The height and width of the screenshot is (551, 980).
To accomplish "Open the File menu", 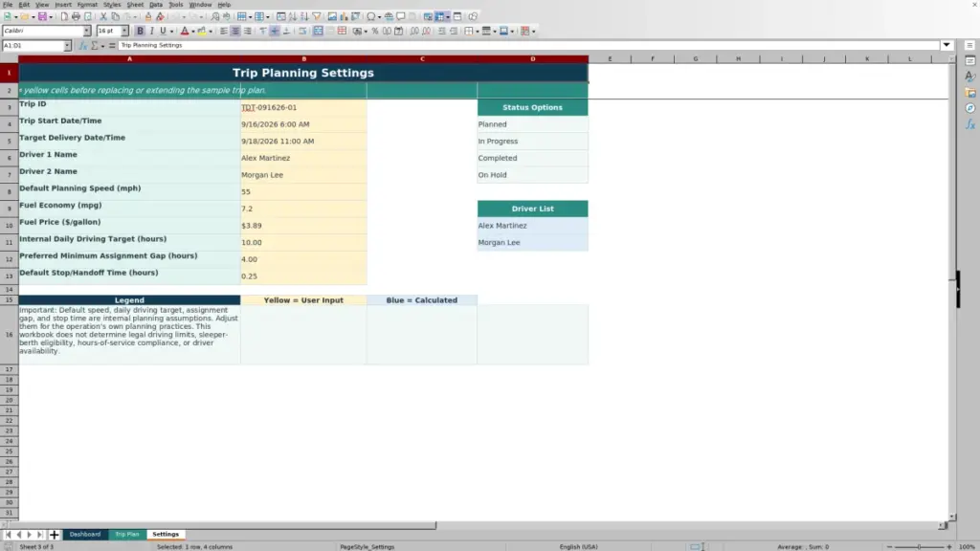I will click(8, 5).
